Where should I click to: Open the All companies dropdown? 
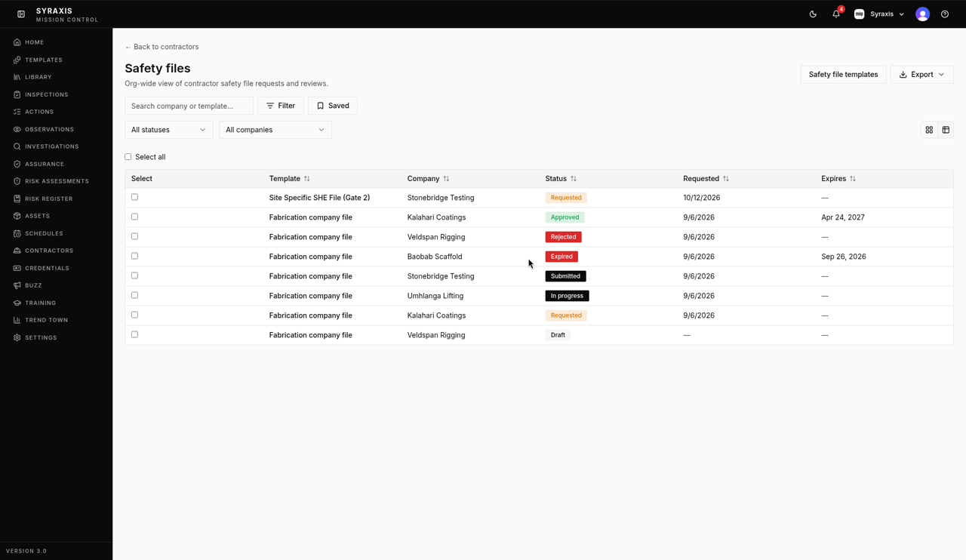click(x=275, y=130)
